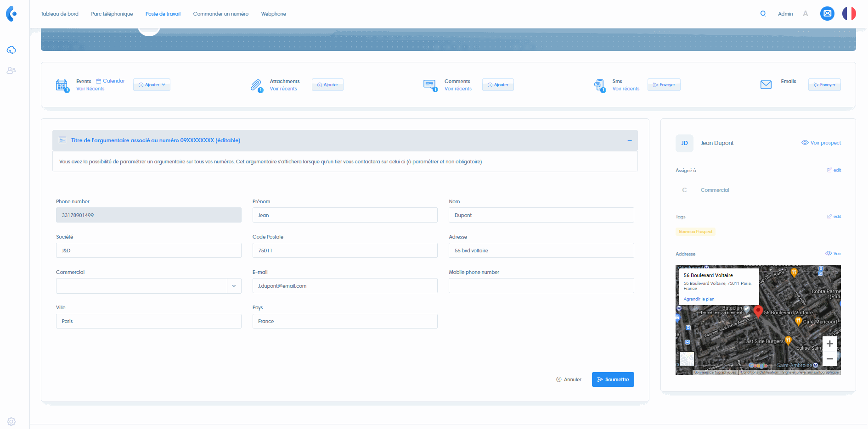Click the French flag language icon
This screenshot has width=868, height=429.
click(x=849, y=14)
